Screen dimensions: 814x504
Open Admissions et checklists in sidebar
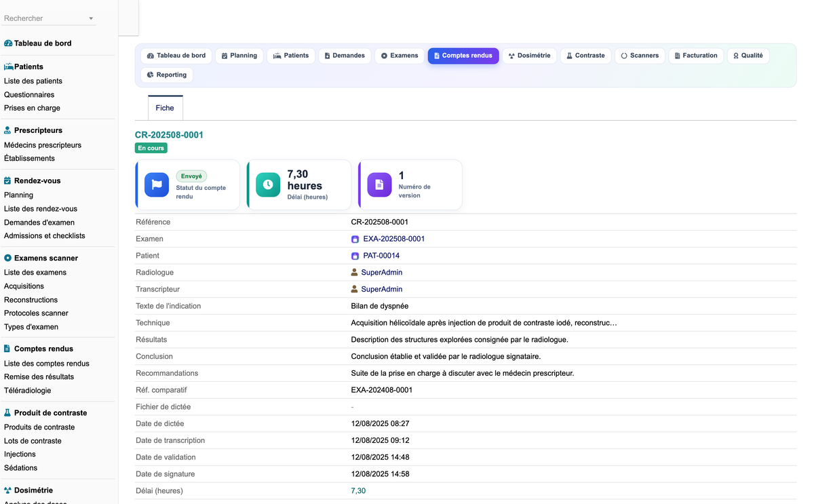click(45, 235)
